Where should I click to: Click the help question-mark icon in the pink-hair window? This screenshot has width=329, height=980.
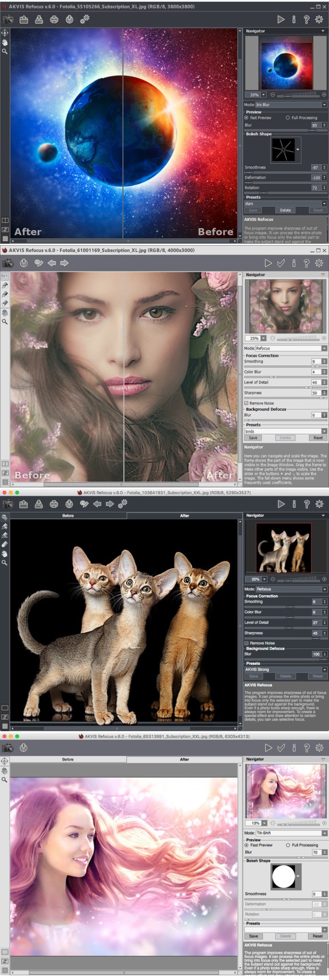[x=306, y=748]
